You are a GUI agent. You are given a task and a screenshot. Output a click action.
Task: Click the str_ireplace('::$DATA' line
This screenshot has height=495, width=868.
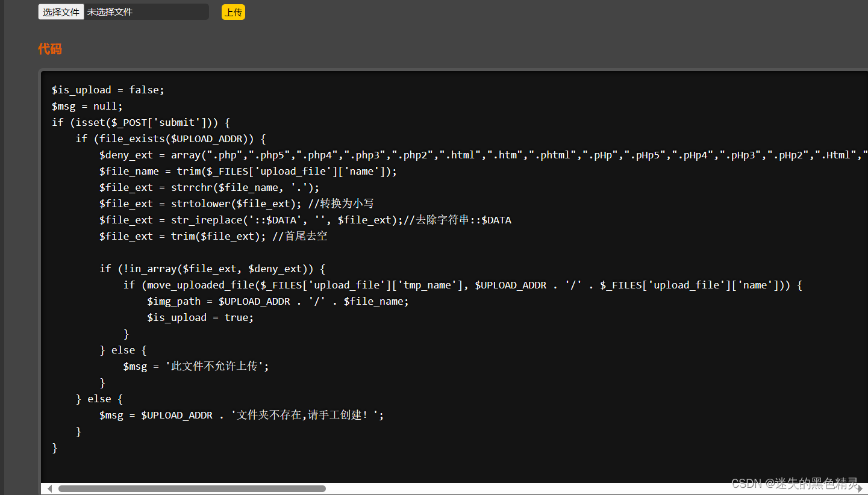[x=305, y=220]
